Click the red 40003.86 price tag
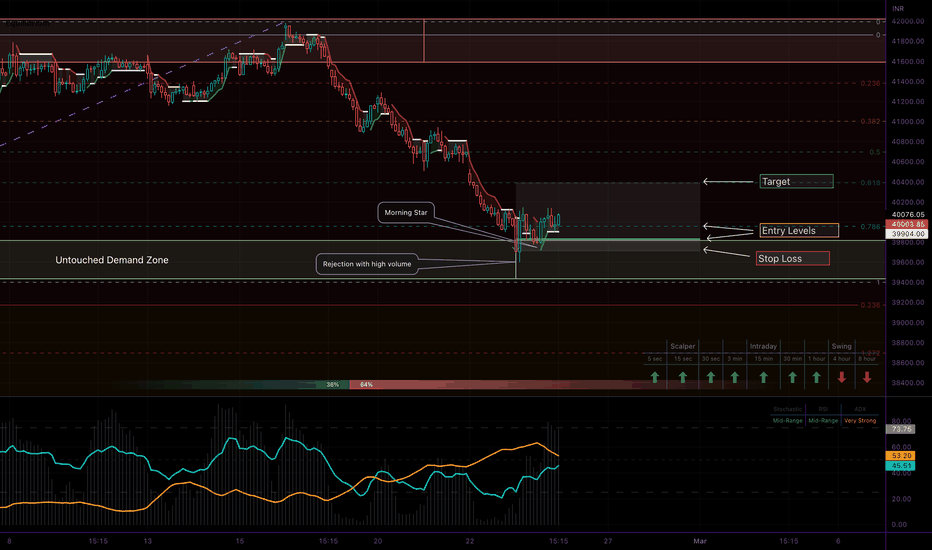Screen dimensions: 932x550 tap(906, 224)
